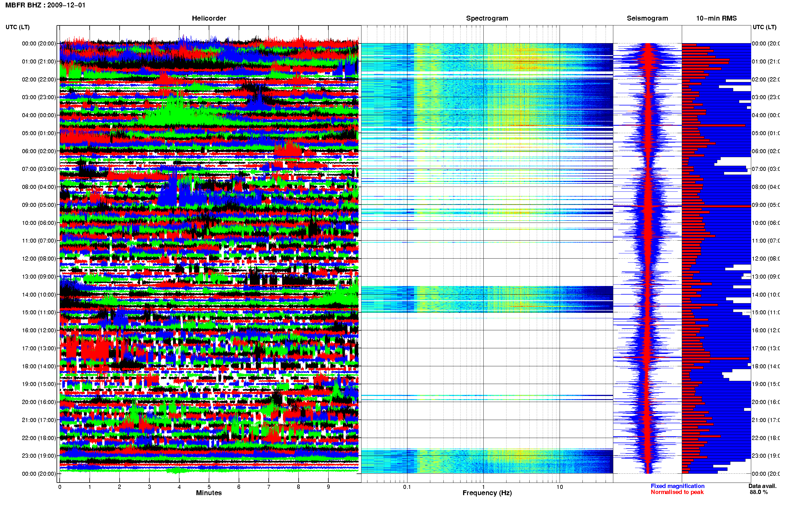Viewport: 812px width, 508px height.
Task: Select Minutes axis tick label 7
Action: point(269,487)
